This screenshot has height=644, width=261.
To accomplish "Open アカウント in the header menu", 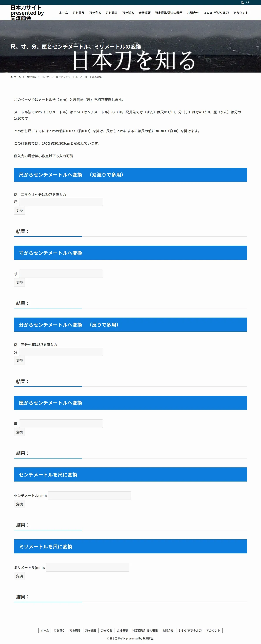I will pyautogui.click(x=241, y=13).
